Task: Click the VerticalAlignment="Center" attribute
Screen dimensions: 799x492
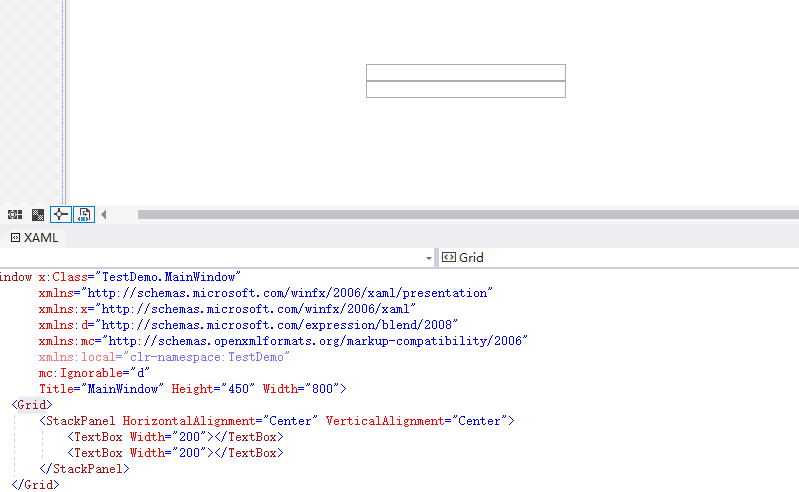Action: (416, 421)
